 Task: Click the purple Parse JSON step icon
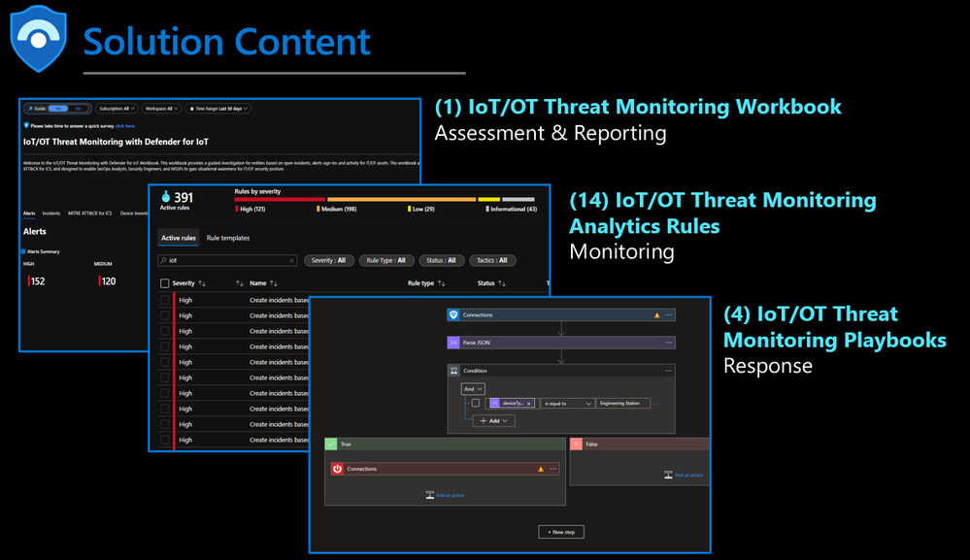[453, 343]
